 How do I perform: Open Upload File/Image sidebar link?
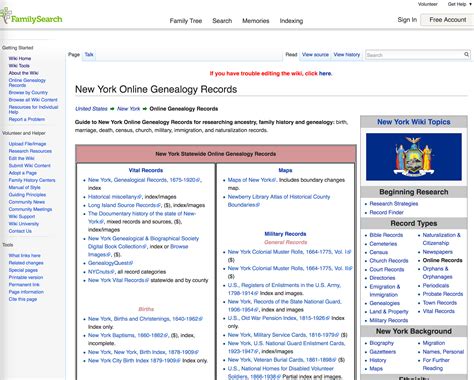[x=27, y=144]
